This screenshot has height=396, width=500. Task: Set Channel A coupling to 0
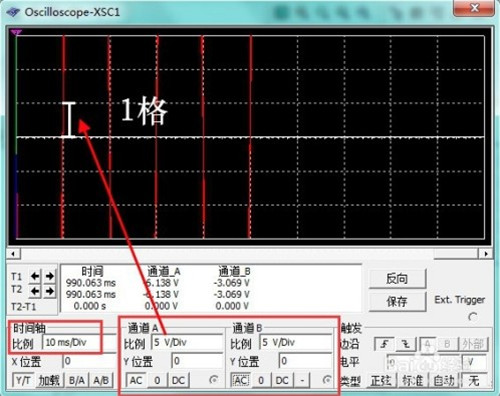click(x=157, y=380)
